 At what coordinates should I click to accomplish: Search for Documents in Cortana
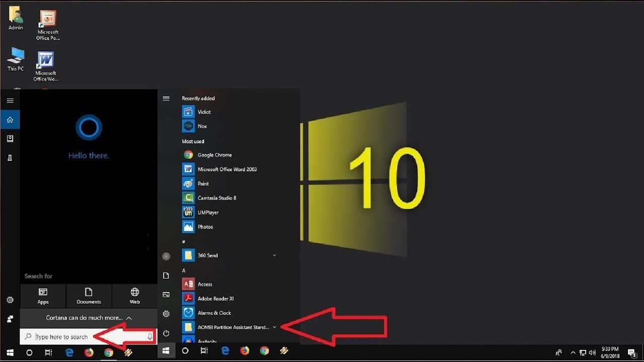pos(89,296)
